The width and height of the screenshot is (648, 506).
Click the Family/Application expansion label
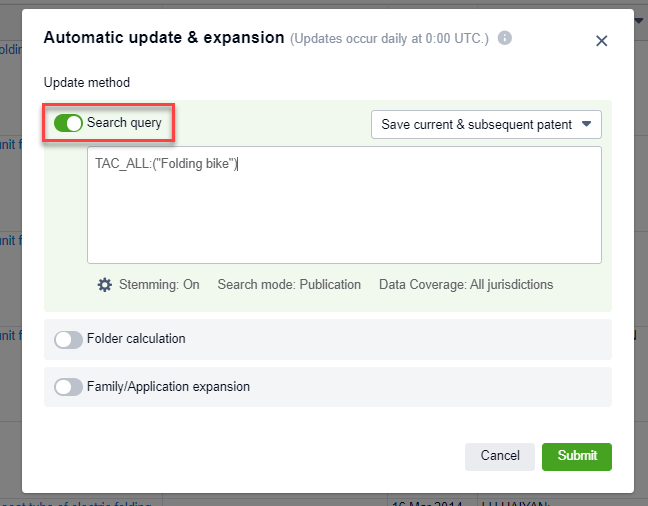[168, 387]
